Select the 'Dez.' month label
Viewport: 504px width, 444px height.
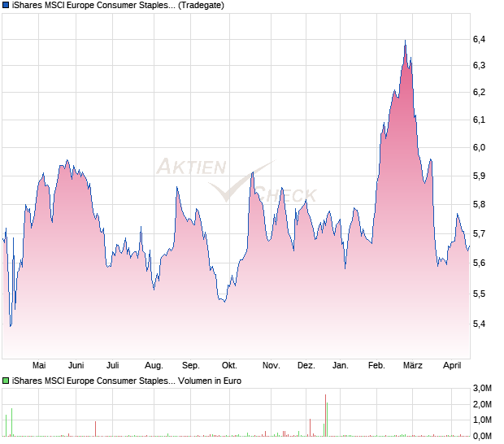coord(306,365)
